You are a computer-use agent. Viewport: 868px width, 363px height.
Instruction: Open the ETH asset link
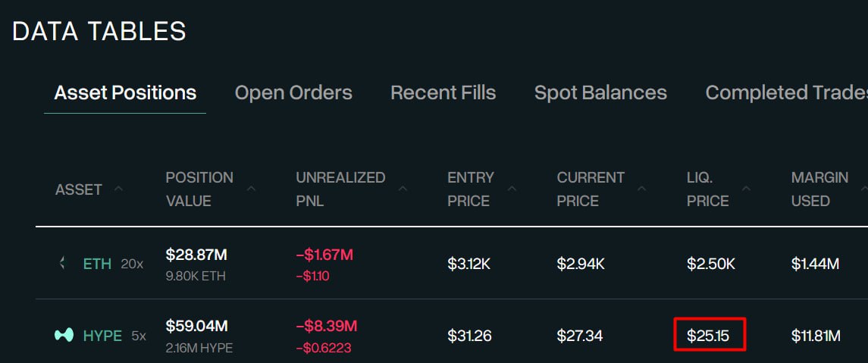[x=97, y=264]
